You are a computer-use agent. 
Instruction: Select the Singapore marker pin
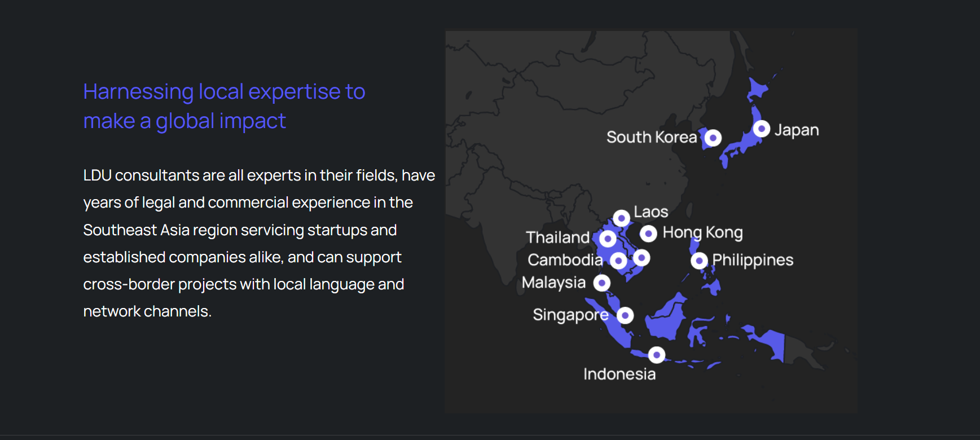click(625, 315)
